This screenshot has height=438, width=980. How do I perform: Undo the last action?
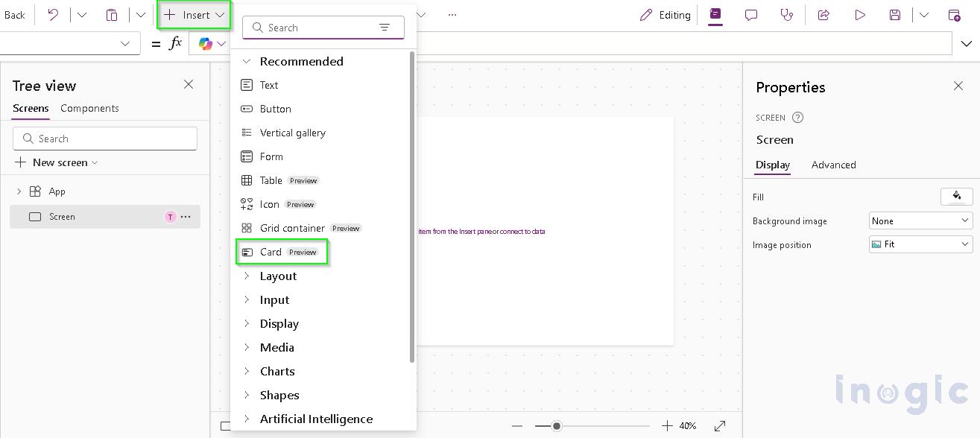52,14
